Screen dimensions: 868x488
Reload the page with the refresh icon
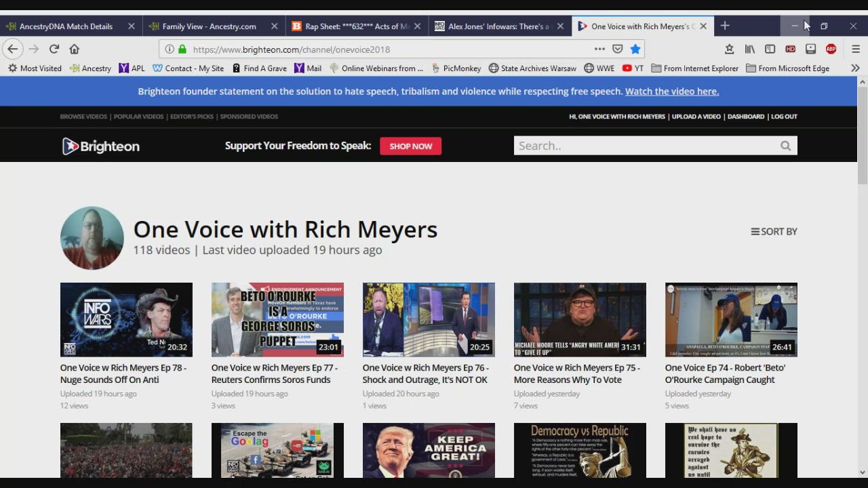click(x=54, y=49)
